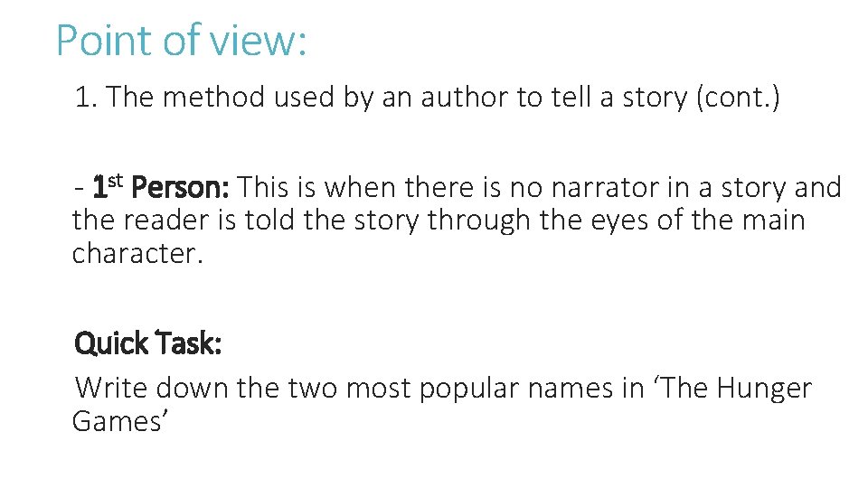Click the word 'eyes' in the definition
The height and width of the screenshot is (488, 868).
pyautogui.click(x=619, y=222)
